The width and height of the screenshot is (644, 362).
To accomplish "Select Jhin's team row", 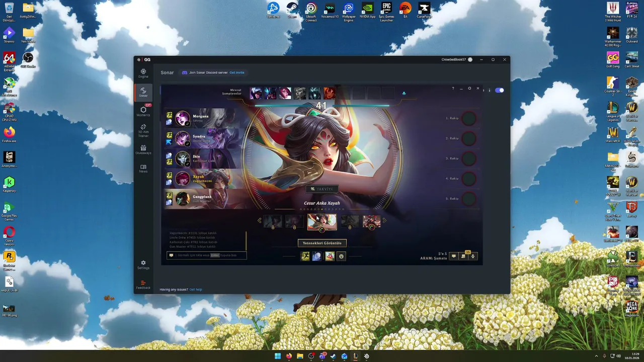I will pos(205,158).
